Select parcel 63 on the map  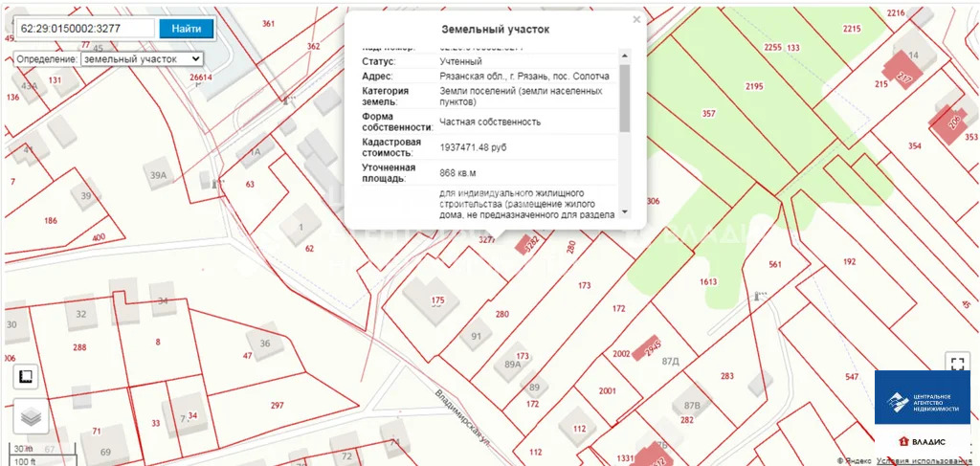pyautogui.click(x=250, y=185)
